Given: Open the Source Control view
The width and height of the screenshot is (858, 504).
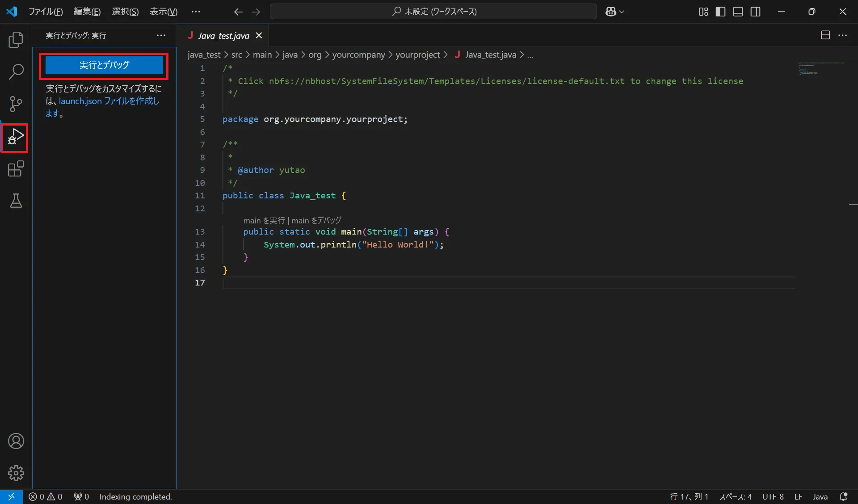Looking at the screenshot, I should (16, 104).
